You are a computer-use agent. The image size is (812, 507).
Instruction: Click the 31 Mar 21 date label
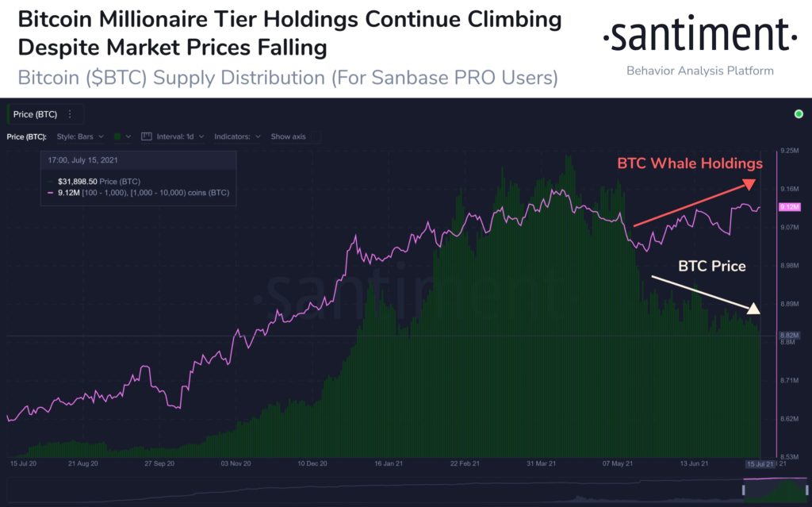541,463
